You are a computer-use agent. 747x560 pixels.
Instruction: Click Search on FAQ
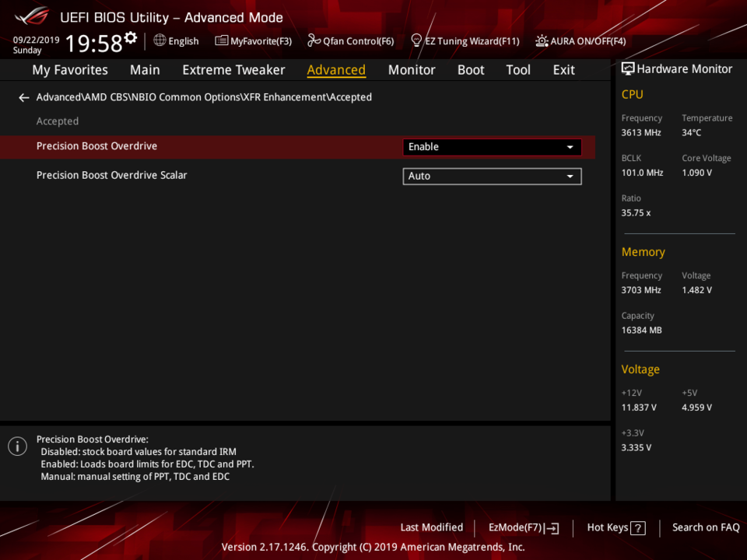[706, 527]
